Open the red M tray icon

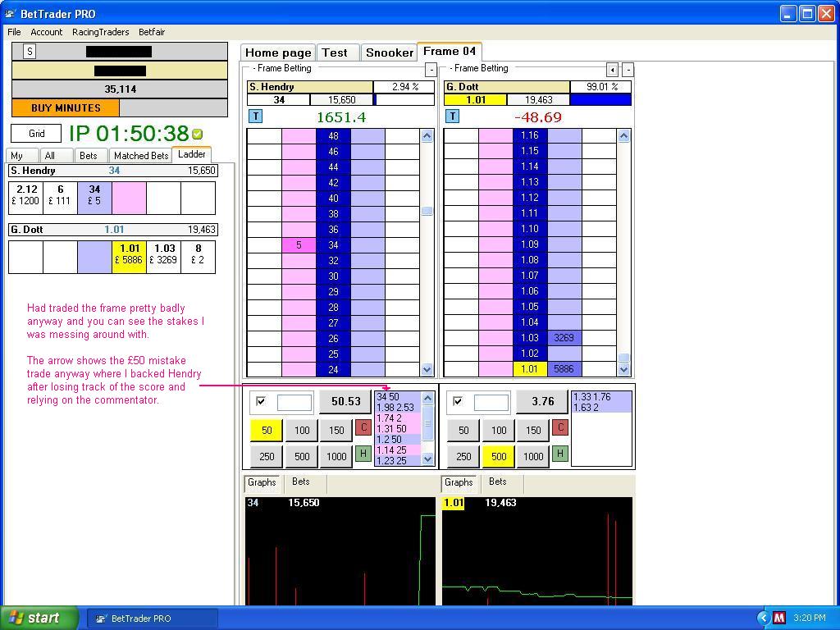pyautogui.click(x=779, y=619)
